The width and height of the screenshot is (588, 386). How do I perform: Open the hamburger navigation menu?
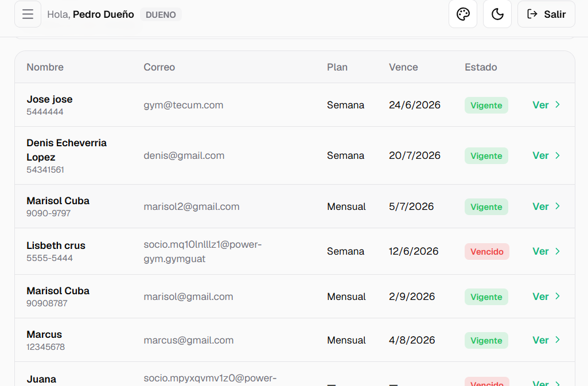[28, 14]
